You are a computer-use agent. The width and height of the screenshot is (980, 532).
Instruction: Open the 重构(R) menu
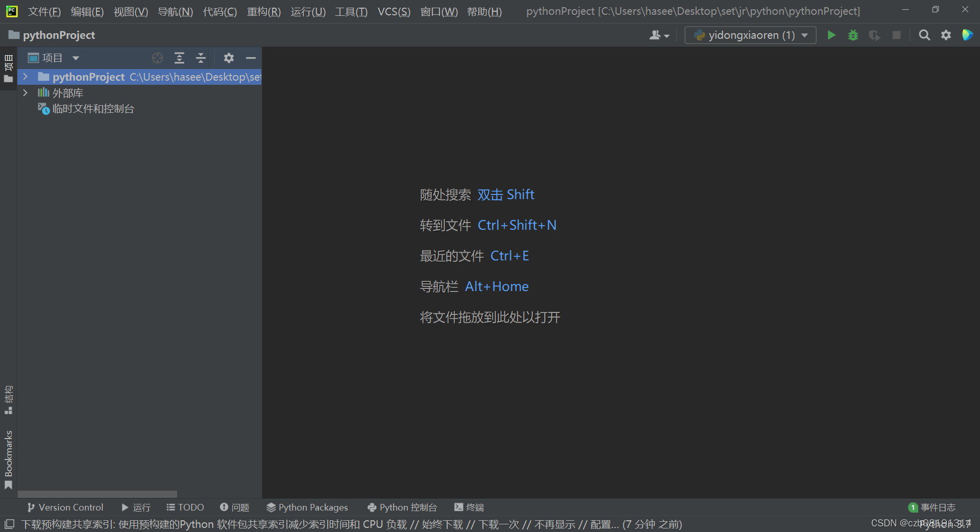(264, 11)
